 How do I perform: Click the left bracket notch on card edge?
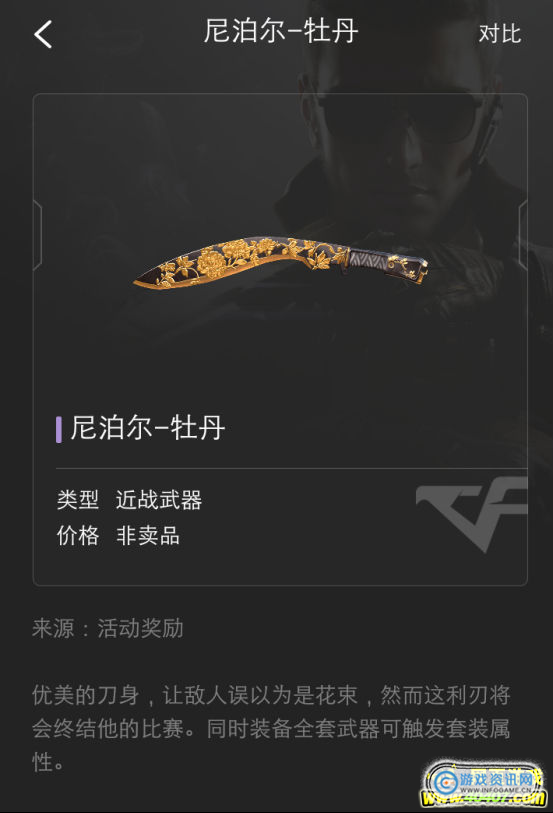click(x=37, y=235)
